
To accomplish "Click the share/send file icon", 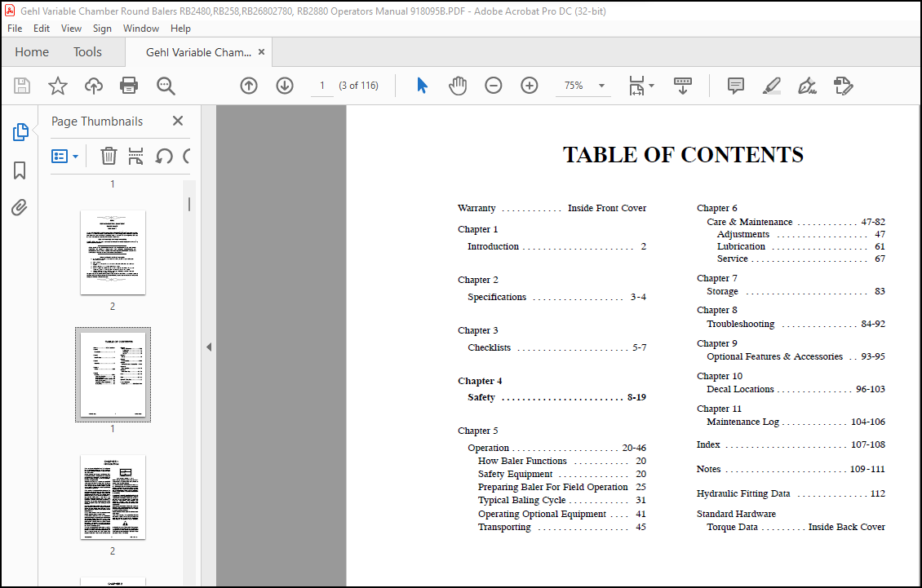I will pyautogui.click(x=843, y=86).
